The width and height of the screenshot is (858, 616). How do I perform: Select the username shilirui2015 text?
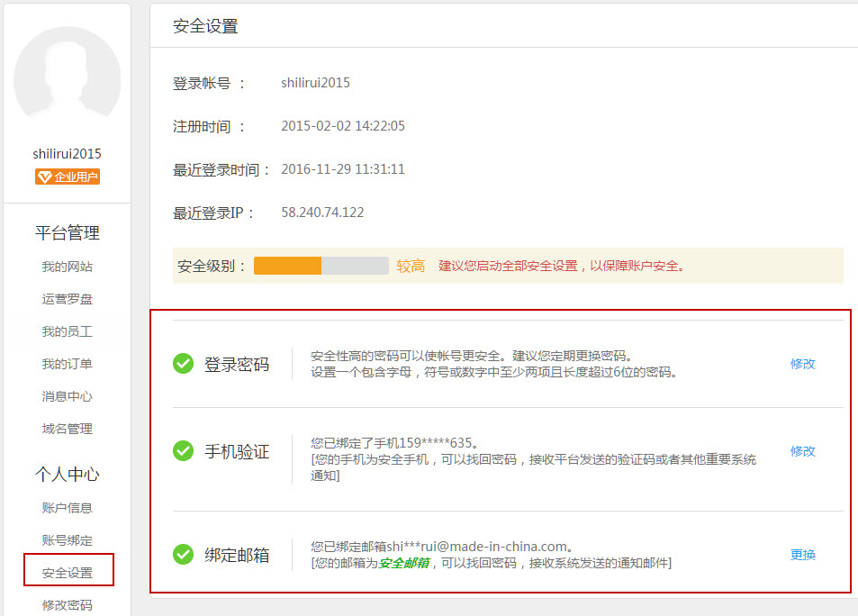[68, 153]
